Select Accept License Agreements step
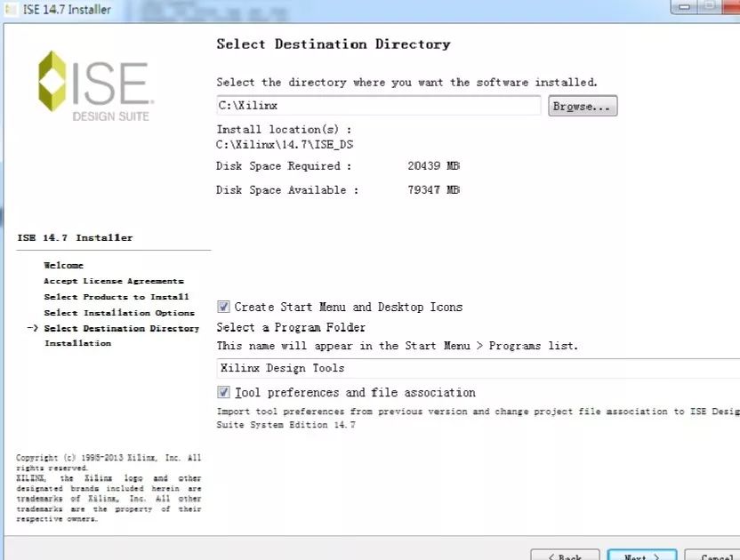740x560 pixels. pos(114,281)
